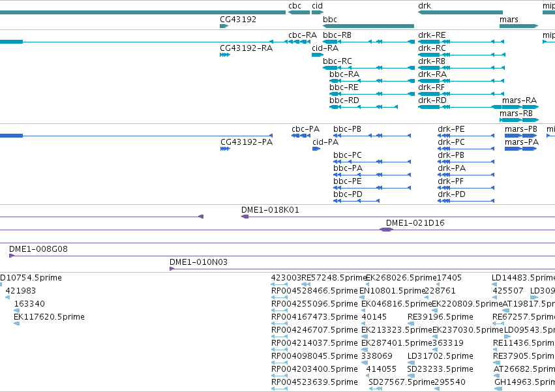Select the CG43192-RA transcript feature
Screen dimensions: 555x392
pyautogui.click(x=225, y=55)
